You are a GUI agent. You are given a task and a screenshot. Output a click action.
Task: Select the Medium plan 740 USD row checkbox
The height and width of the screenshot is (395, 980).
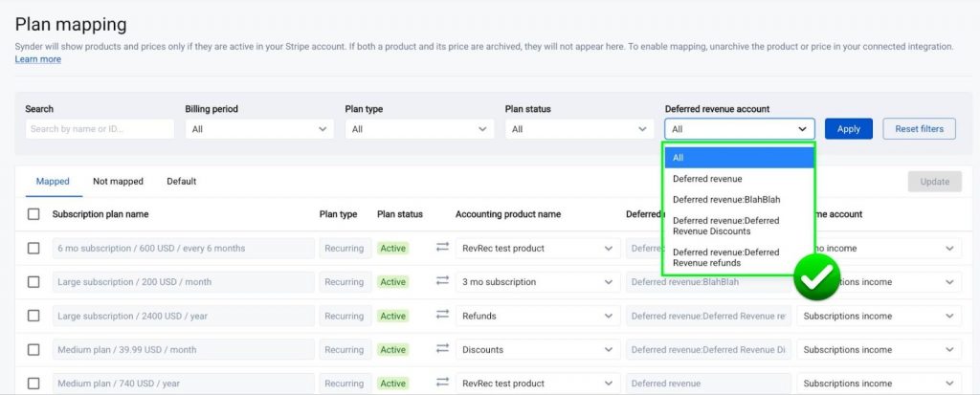point(33,384)
